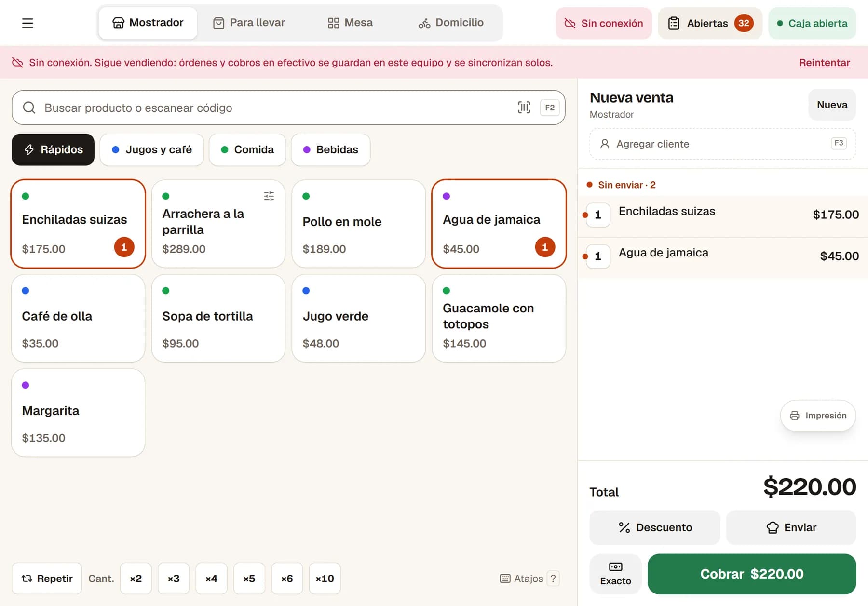
Task: Click quantity stepper for Enchiladas suizas in order
Action: coord(598,215)
